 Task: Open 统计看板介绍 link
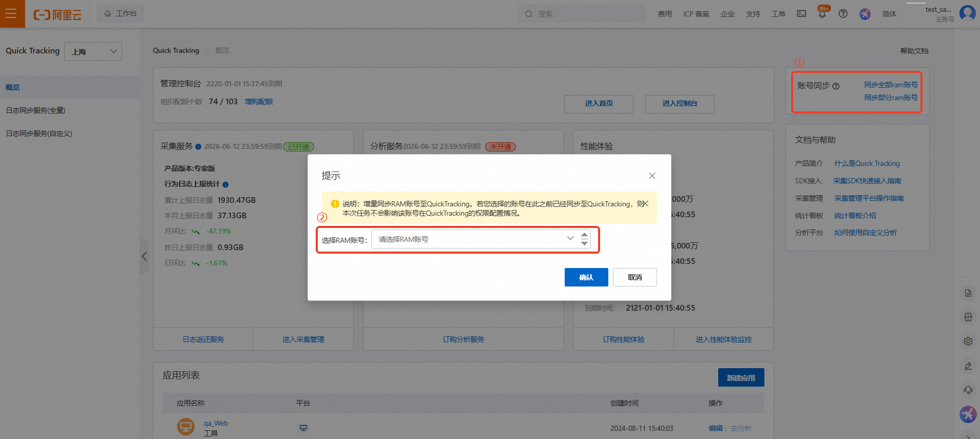(855, 216)
